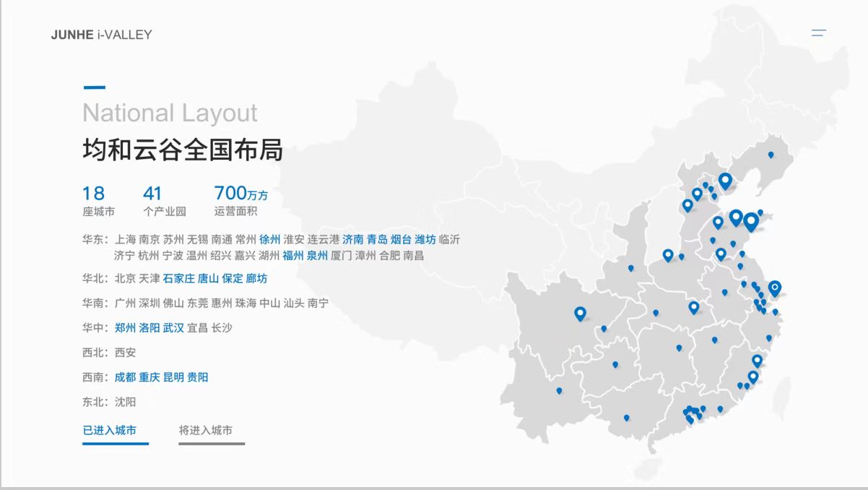Viewport: 868px width, 490px height.
Task: Click 郑州 in the 华中 row
Action: (x=125, y=328)
